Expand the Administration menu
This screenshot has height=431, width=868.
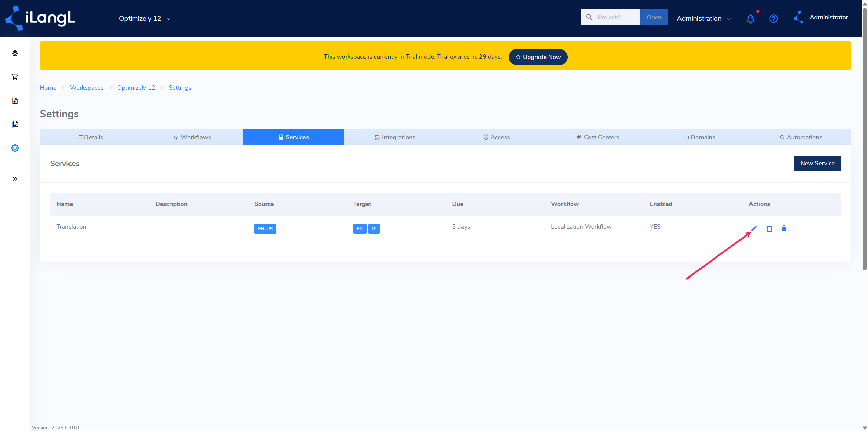tap(704, 19)
